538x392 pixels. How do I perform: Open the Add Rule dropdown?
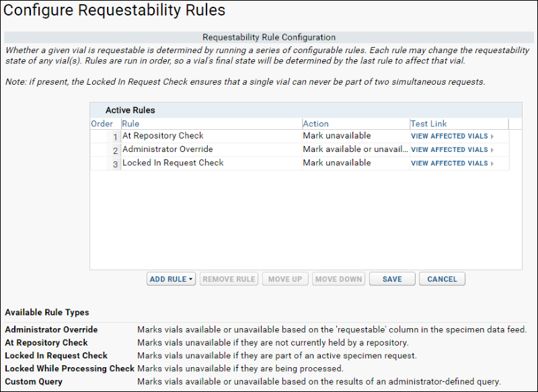tap(171, 279)
